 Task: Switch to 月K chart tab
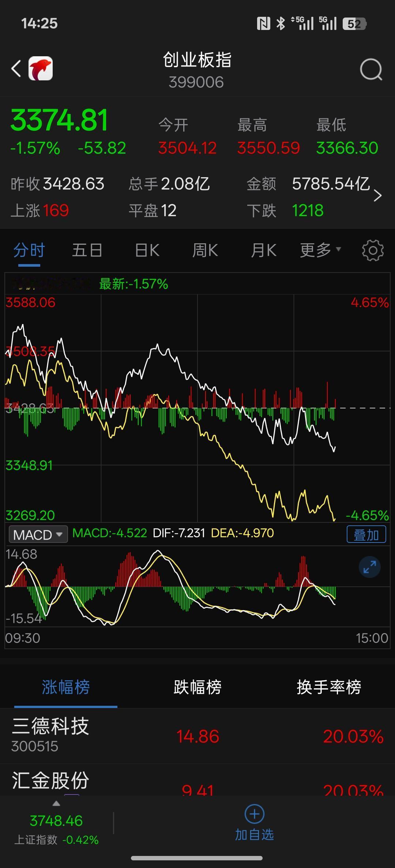point(264,250)
